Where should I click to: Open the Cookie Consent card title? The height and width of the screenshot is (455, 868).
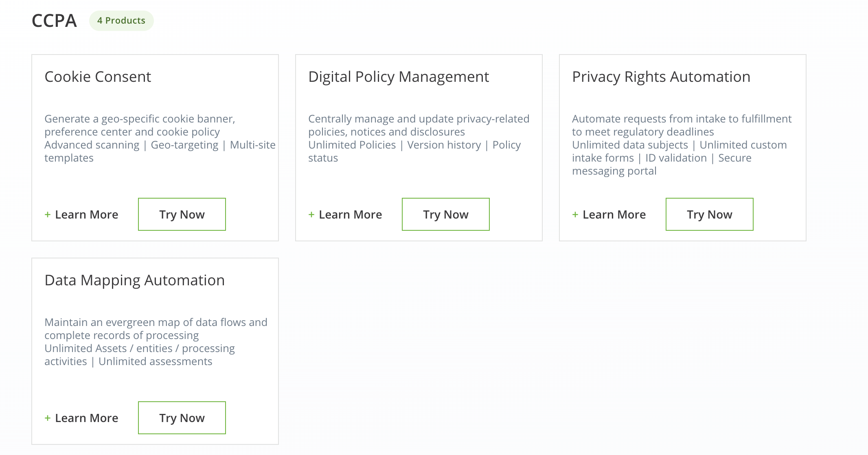(x=98, y=77)
